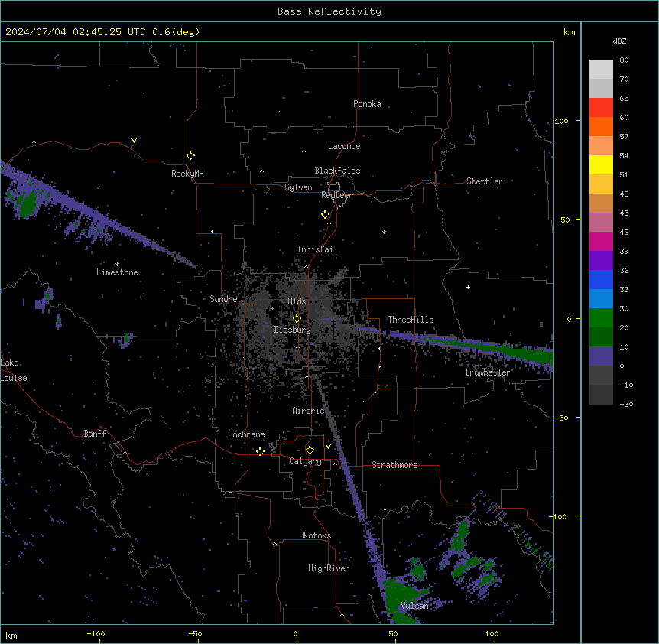Screen dimensions: 659x644
Task: Select the orange 60-57 dBZ legend swatch
Action: [601, 126]
